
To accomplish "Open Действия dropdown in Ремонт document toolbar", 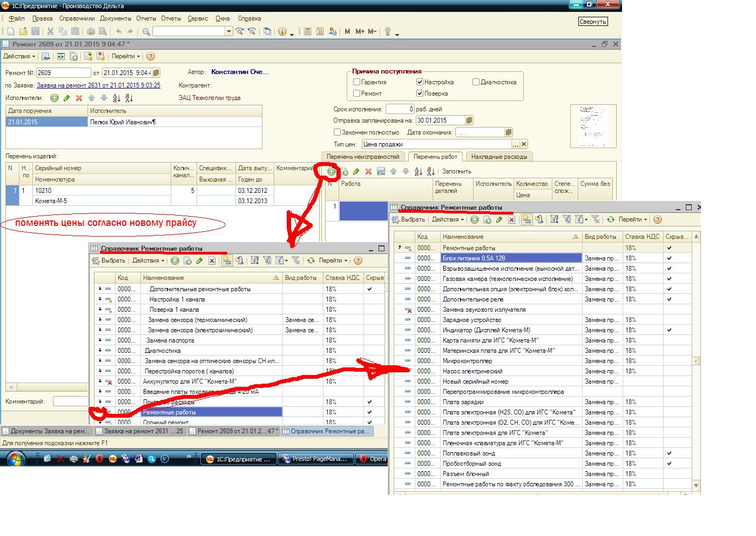I will [x=19, y=56].
